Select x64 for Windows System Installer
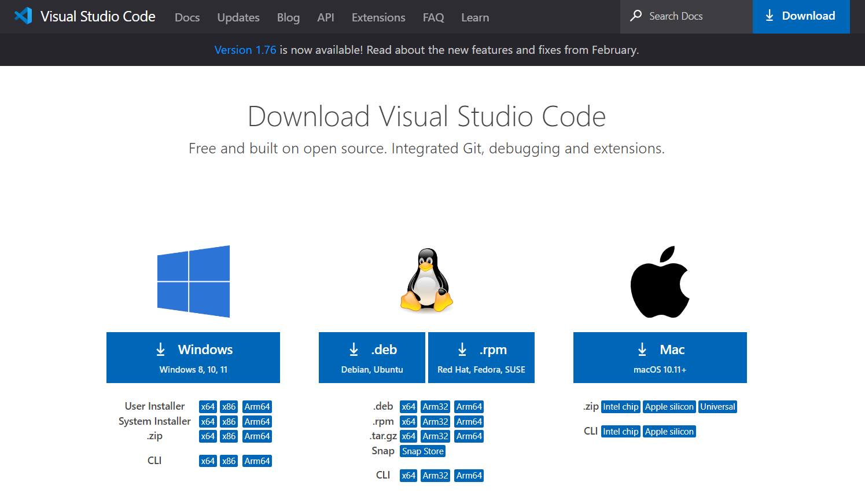The image size is (865, 504). click(x=208, y=422)
